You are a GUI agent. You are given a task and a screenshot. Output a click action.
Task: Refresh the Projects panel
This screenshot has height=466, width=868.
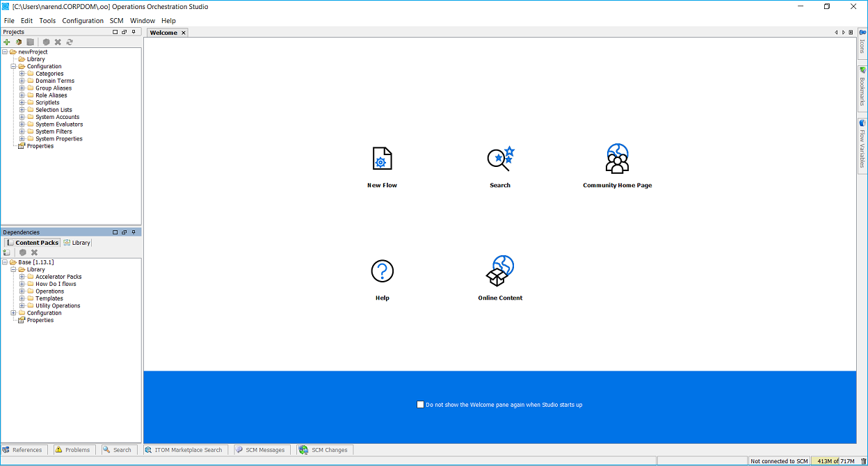pyautogui.click(x=69, y=42)
